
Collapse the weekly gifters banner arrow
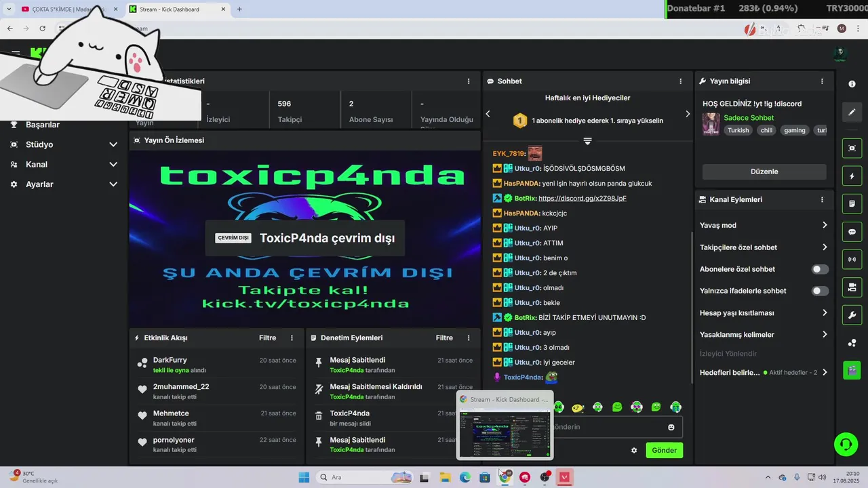587,141
